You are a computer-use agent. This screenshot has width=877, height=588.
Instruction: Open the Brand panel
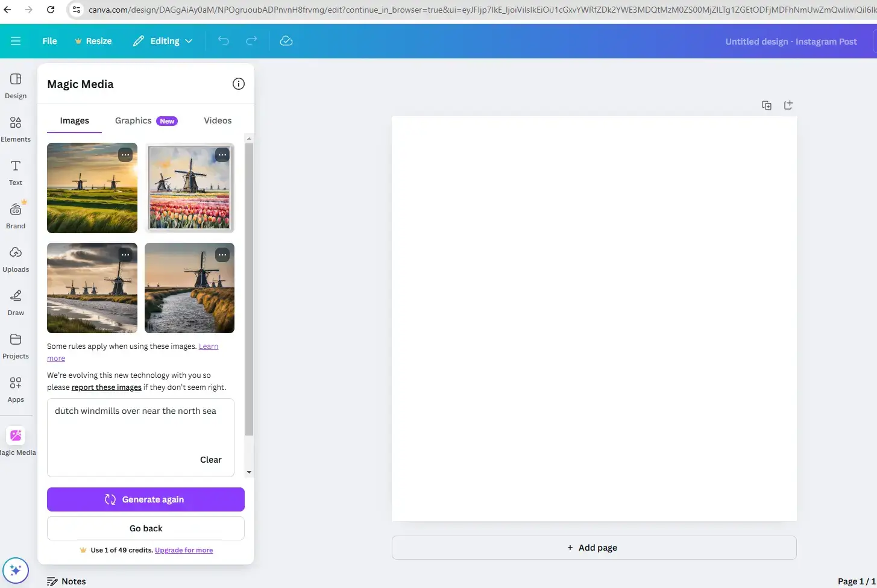[15, 216]
